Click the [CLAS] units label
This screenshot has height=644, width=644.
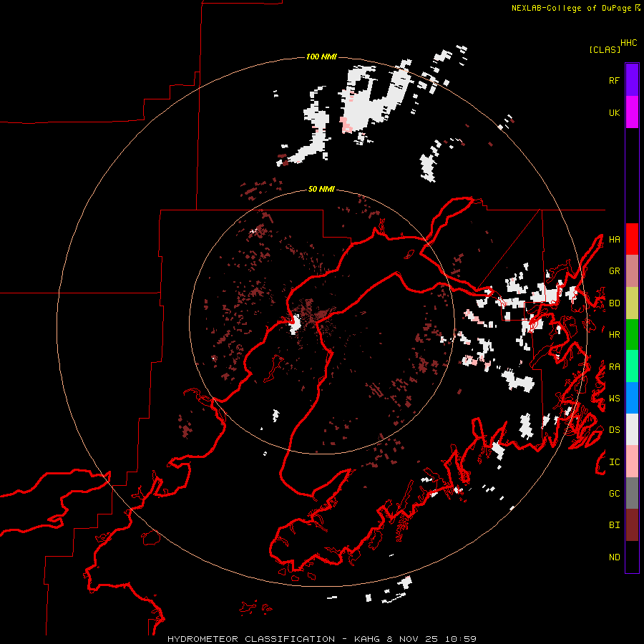point(605,49)
